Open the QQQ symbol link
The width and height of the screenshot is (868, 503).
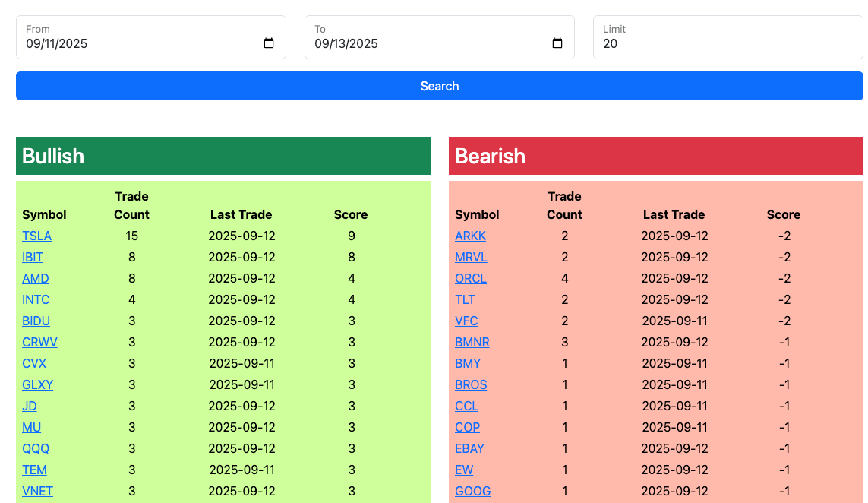tap(36, 449)
